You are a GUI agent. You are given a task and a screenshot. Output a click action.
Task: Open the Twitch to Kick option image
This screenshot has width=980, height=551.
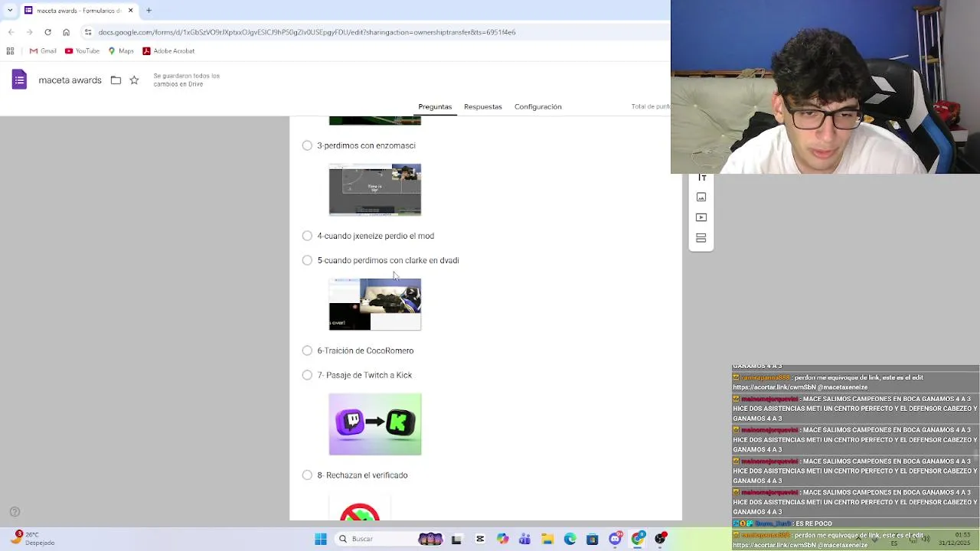coord(375,424)
